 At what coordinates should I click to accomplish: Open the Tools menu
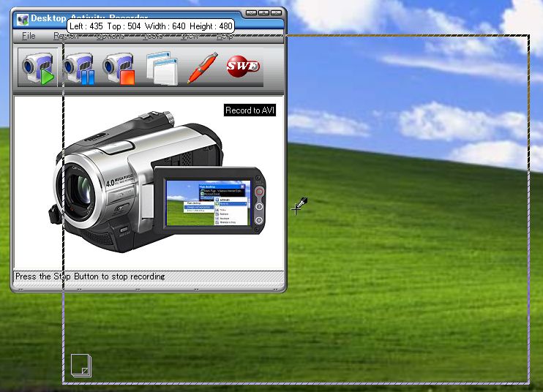click(153, 37)
